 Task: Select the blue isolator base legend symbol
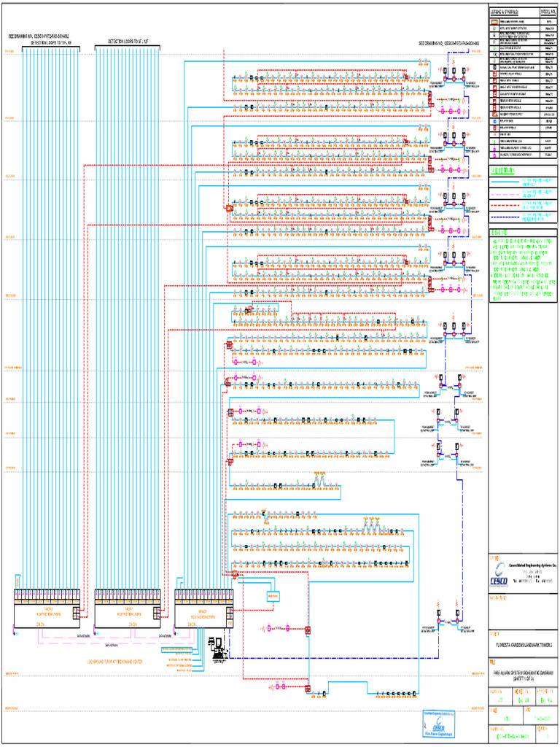[x=495, y=122]
